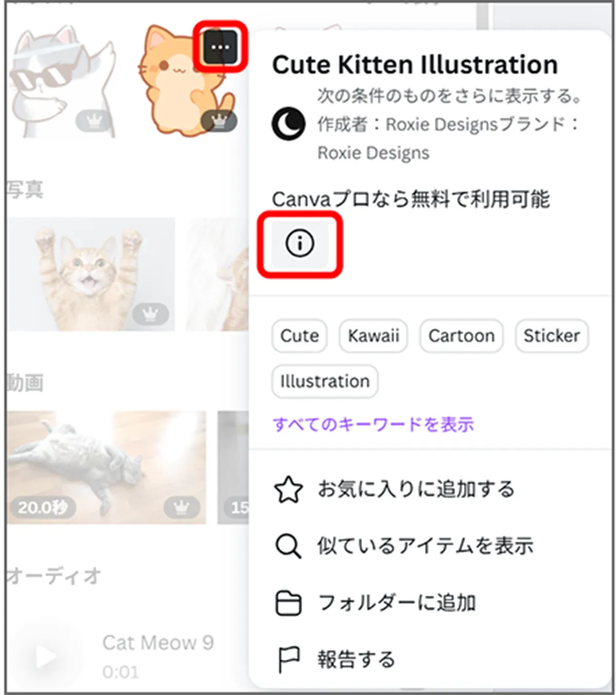Select the Cute keyword tag
Image resolution: width=616 pixels, height=695 pixels.
(x=299, y=336)
